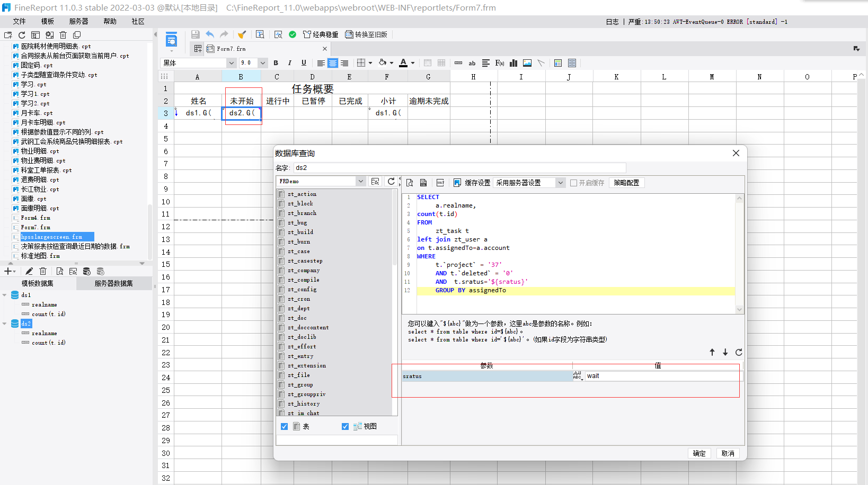Refresh parameters list in query dialog
This screenshot has height=485, width=868.
(739, 352)
